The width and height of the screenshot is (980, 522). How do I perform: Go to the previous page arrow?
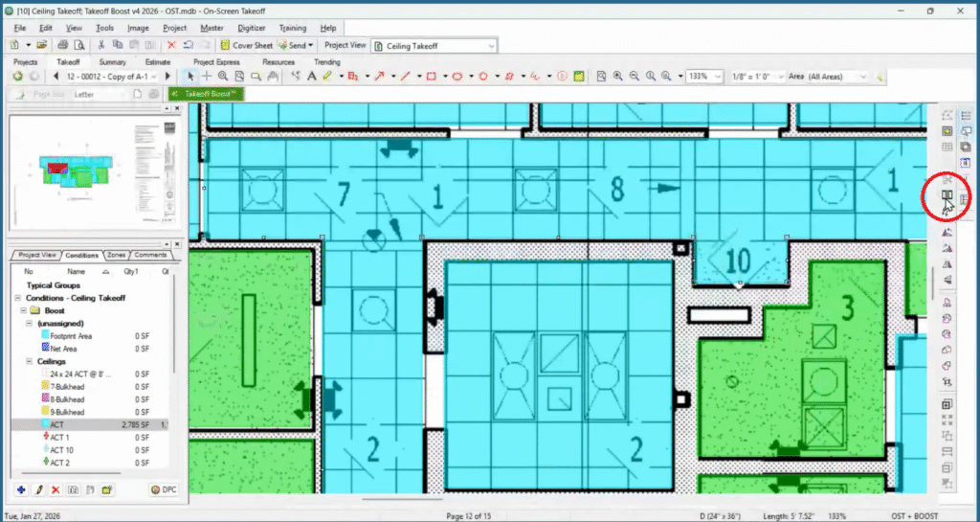56,77
